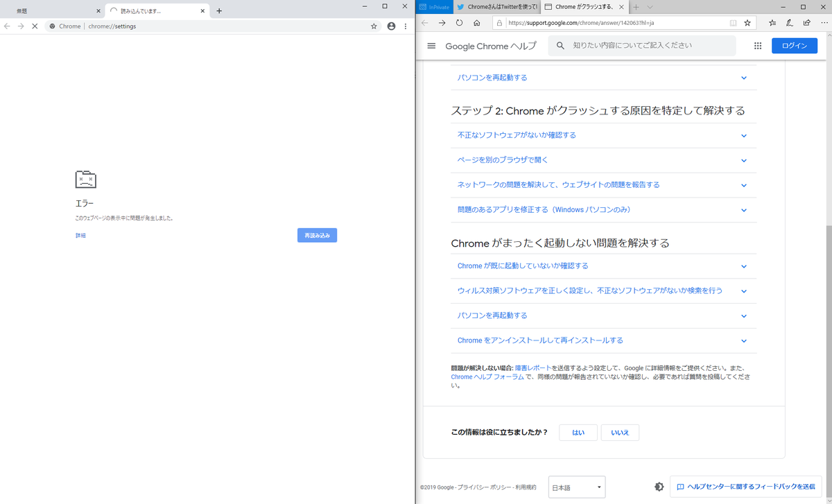Viewport: 832px width, 504px height.
Task: Expand ネットワークの問題を解決して section
Action: pos(603,185)
